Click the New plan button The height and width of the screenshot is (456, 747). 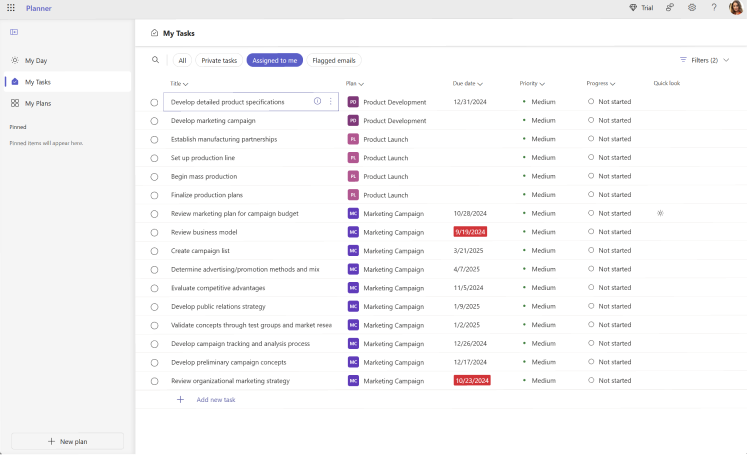tap(67, 441)
